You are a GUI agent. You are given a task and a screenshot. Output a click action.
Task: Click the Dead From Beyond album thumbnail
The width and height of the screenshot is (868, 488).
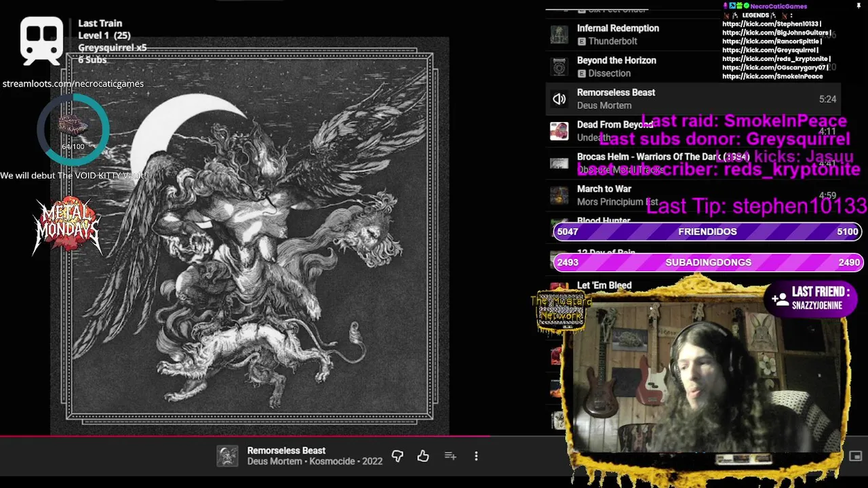[559, 131]
